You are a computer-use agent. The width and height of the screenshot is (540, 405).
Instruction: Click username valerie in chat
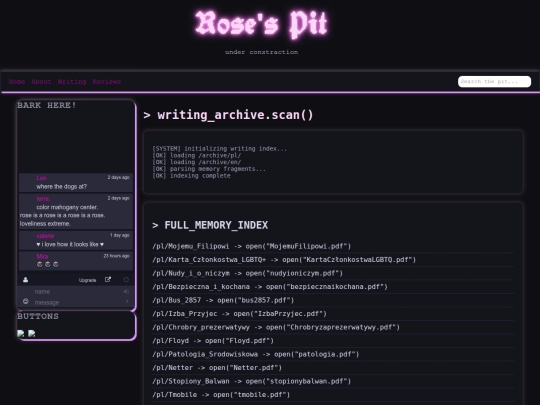[x=45, y=236]
